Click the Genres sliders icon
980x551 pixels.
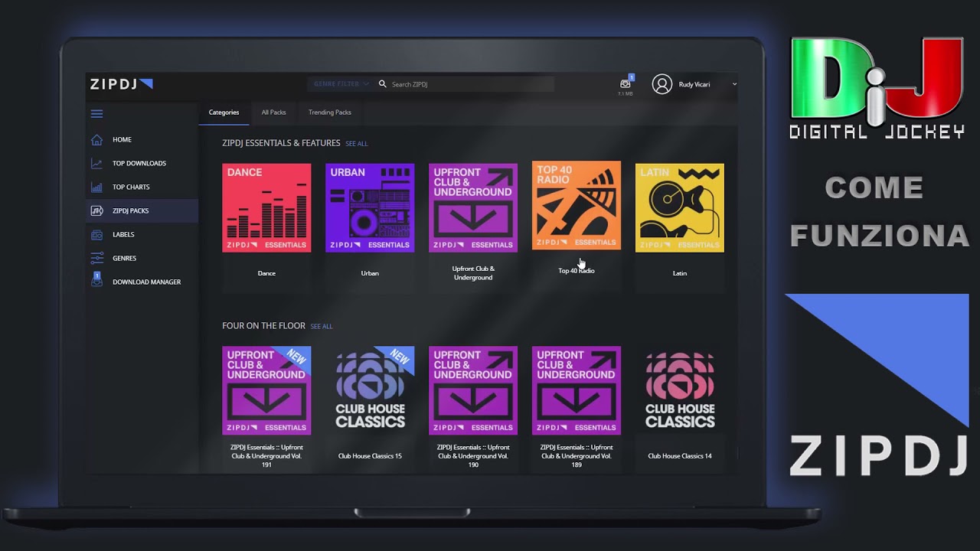[x=96, y=258]
